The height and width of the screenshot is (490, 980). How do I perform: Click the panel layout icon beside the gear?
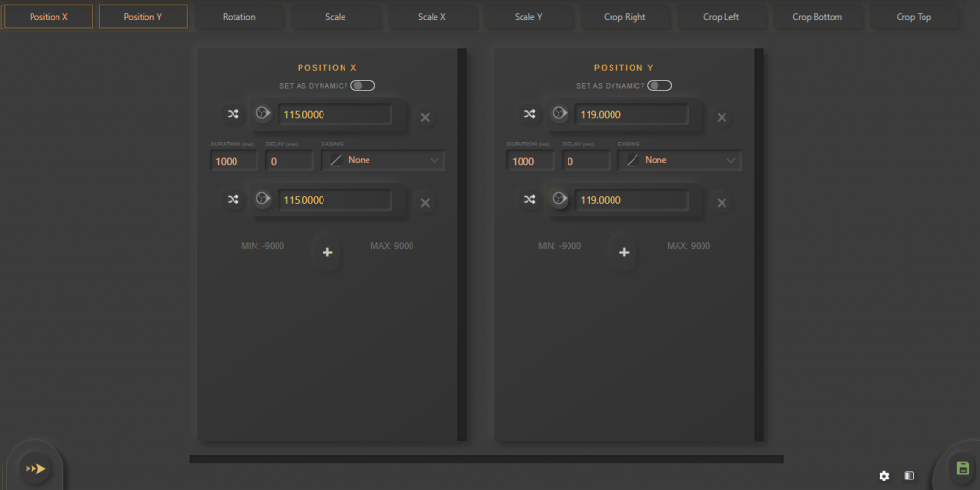tap(909, 476)
